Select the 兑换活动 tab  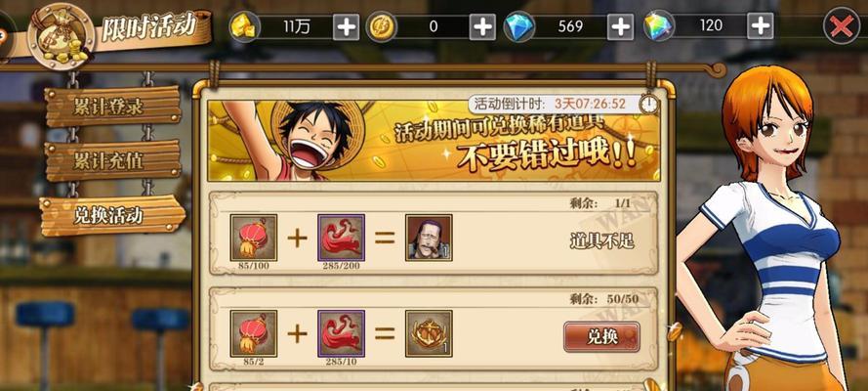point(113,215)
